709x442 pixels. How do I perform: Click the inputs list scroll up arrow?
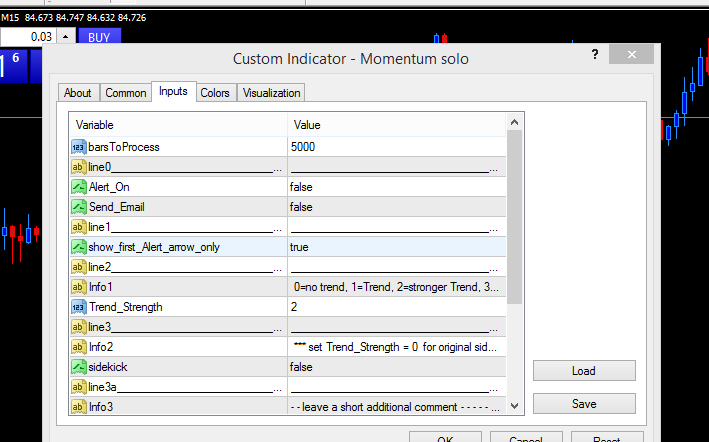pos(514,122)
